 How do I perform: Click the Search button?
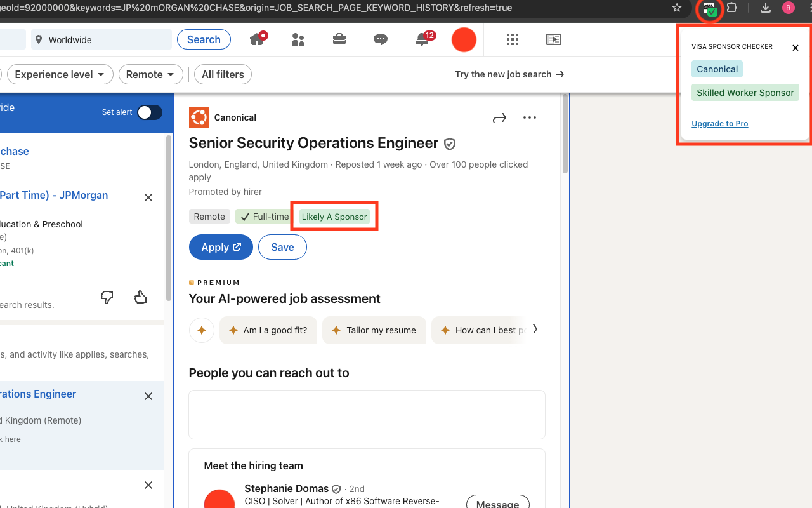pyautogui.click(x=204, y=39)
